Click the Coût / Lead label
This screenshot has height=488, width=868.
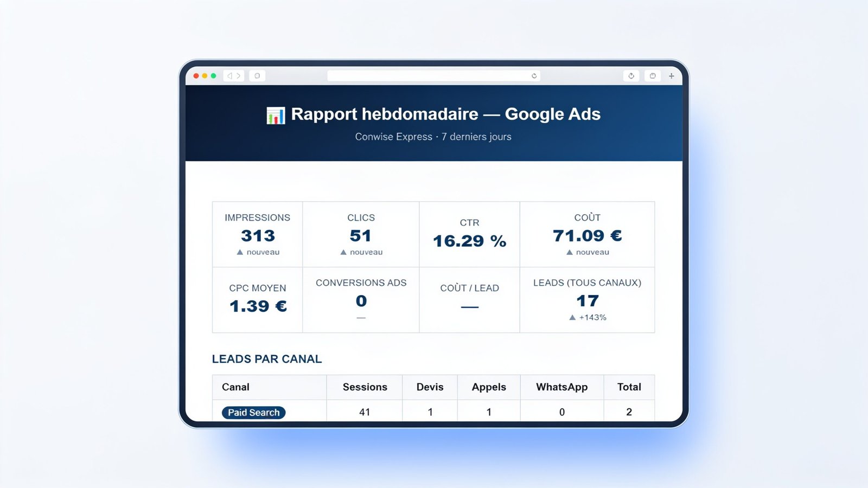tap(469, 288)
